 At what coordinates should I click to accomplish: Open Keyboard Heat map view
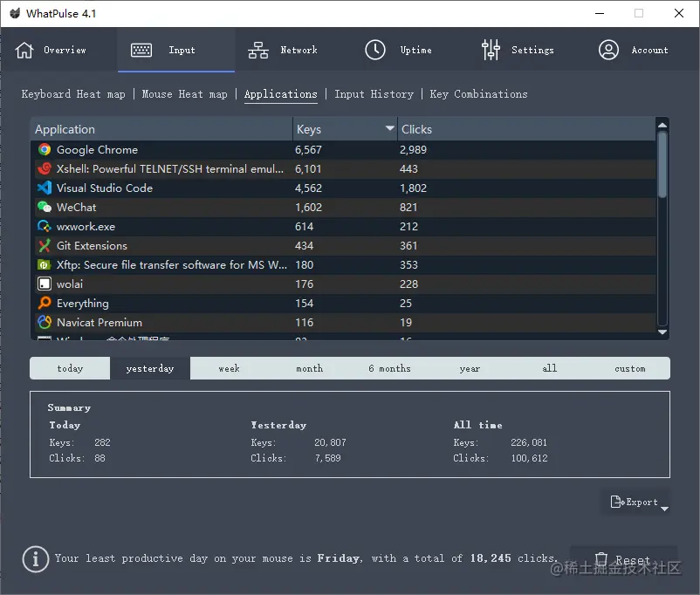pyautogui.click(x=73, y=94)
